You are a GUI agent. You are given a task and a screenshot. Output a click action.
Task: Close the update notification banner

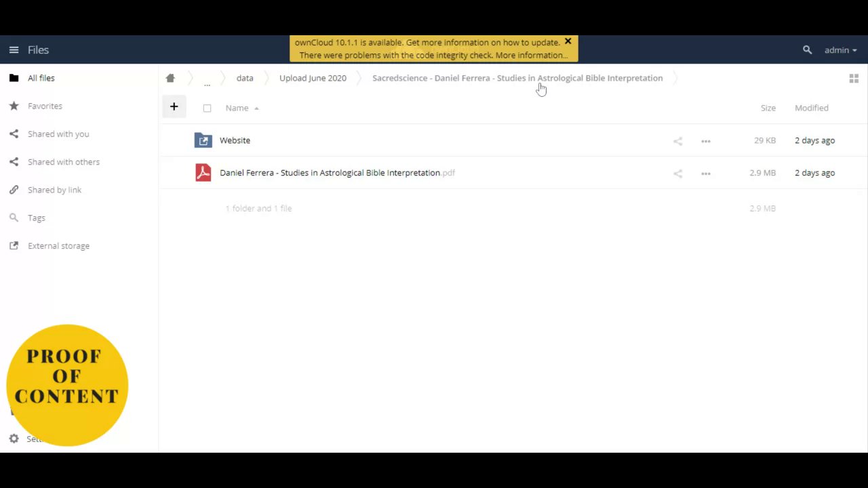tap(568, 41)
